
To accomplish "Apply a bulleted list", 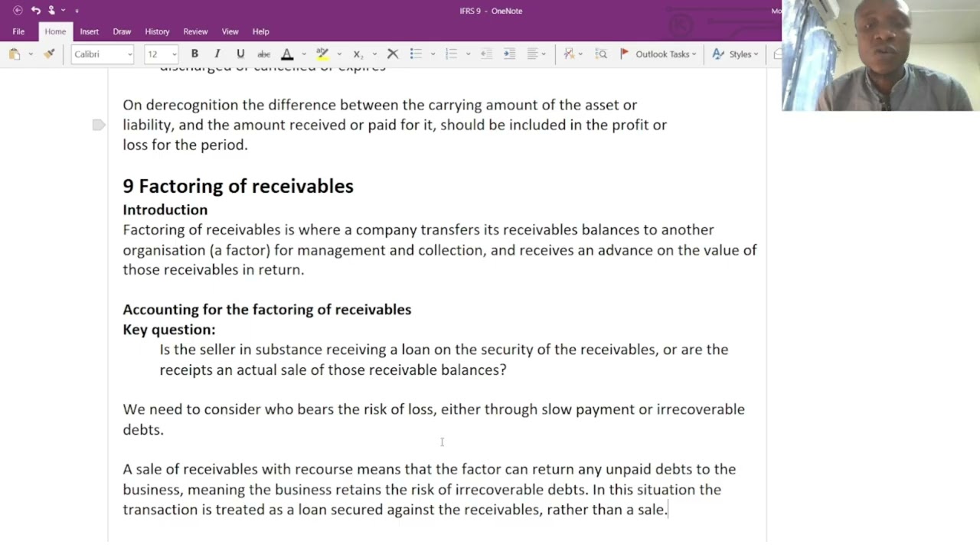I will coord(416,54).
